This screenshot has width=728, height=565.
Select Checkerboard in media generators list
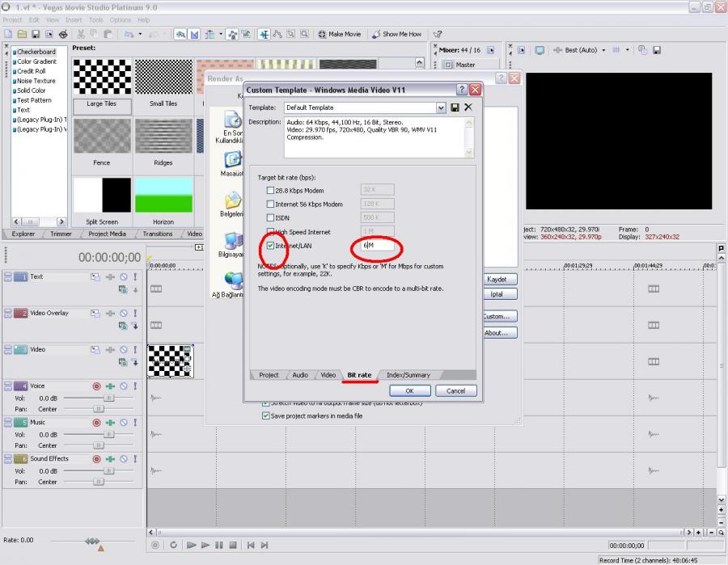[x=36, y=52]
